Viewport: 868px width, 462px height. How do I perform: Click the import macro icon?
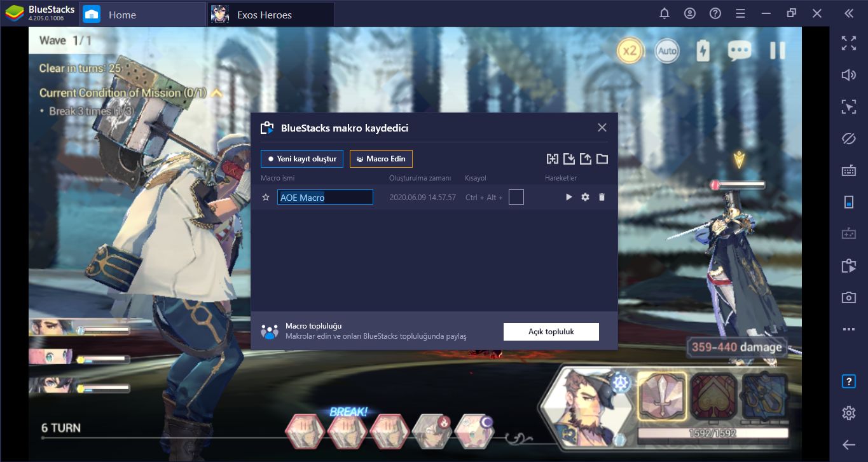pyautogui.click(x=569, y=159)
